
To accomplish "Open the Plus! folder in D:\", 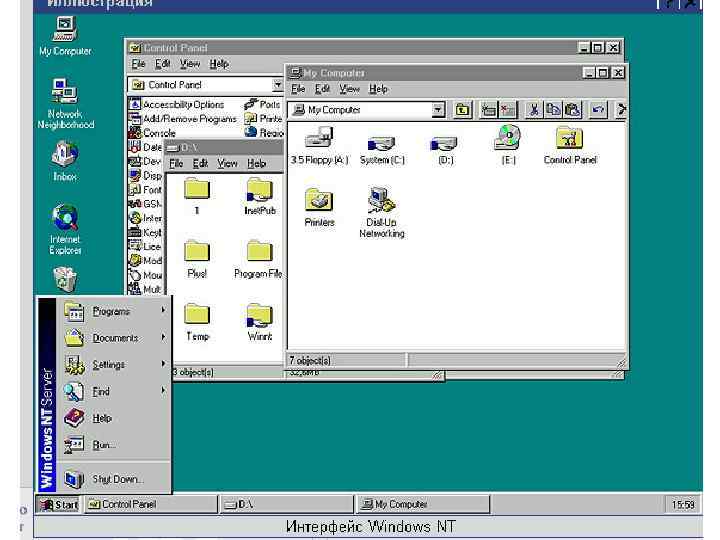I will click(197, 259).
